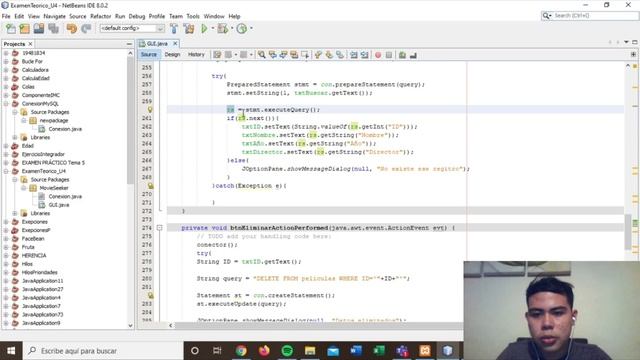Open XAMPP from the taskbar

[x=425, y=351]
